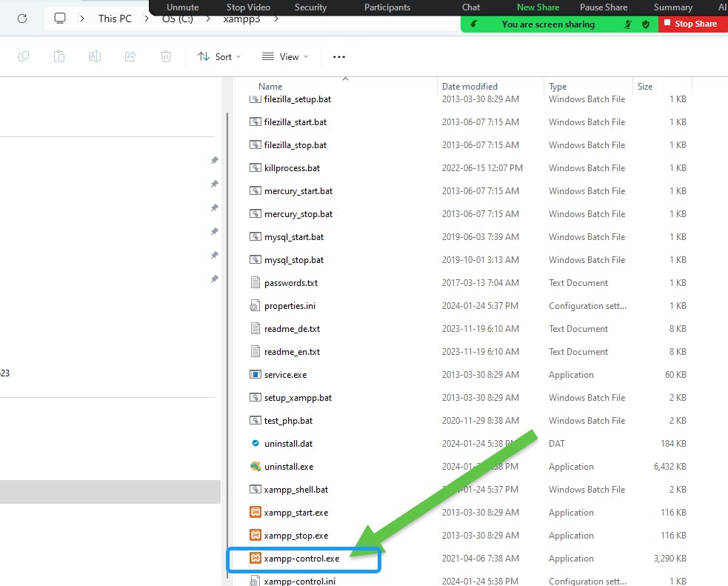Select the readme_de.txt icon
Image resolution: width=728 pixels, height=586 pixels.
coord(255,328)
